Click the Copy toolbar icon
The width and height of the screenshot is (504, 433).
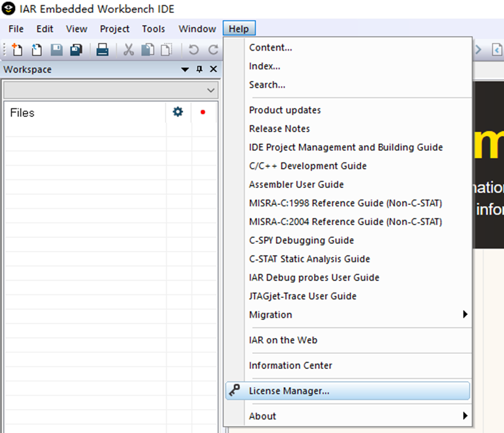pos(147,49)
